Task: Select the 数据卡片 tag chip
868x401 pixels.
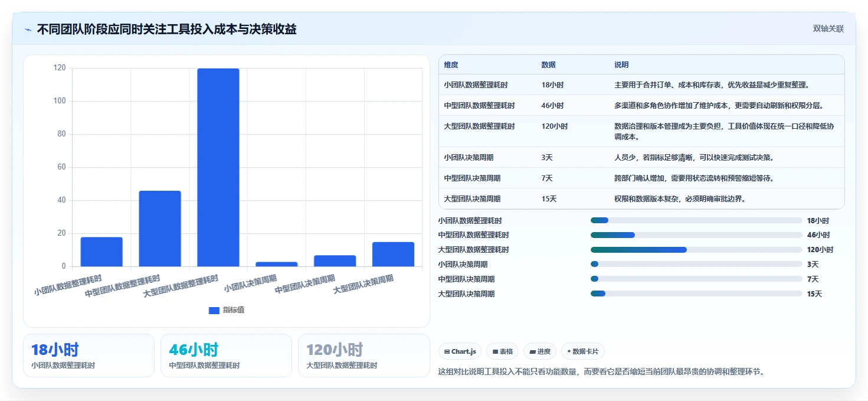Action: [x=582, y=351]
